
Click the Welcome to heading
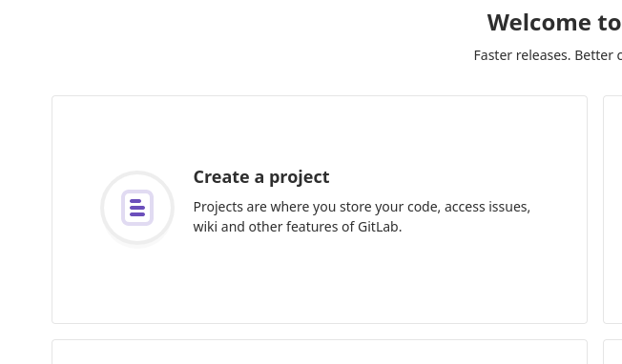click(554, 23)
